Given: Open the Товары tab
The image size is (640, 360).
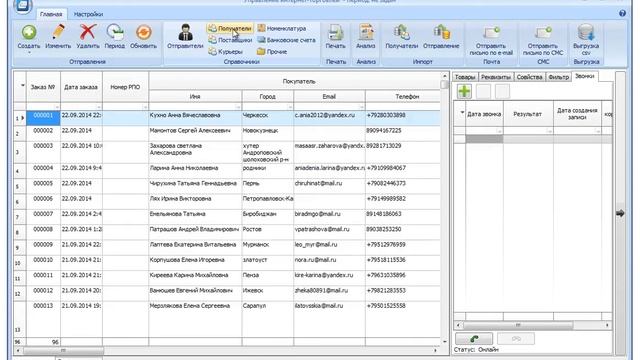Looking at the screenshot, I should (465, 77).
